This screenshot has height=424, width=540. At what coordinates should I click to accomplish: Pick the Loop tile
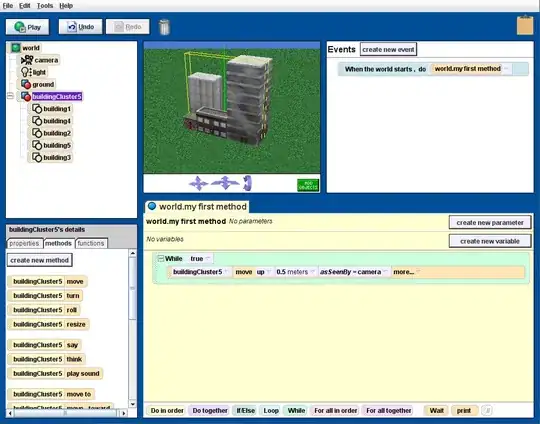[271, 411]
